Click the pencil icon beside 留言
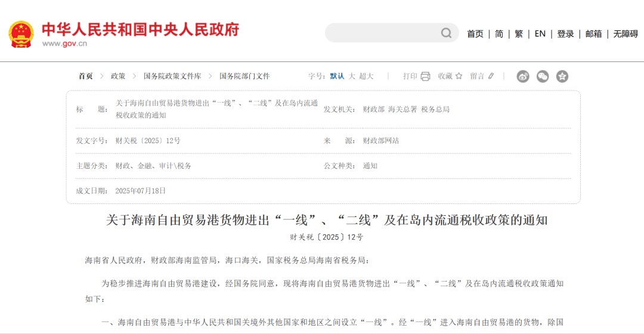 491,76
